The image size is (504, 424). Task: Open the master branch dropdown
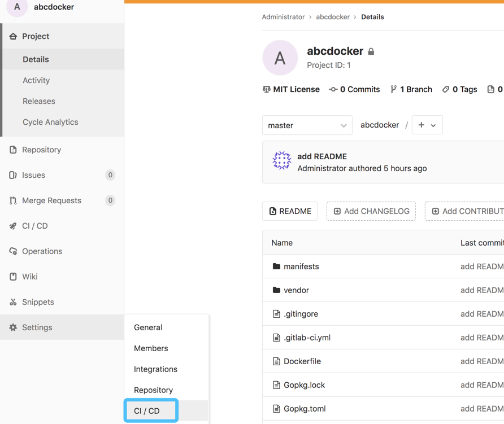coord(307,125)
